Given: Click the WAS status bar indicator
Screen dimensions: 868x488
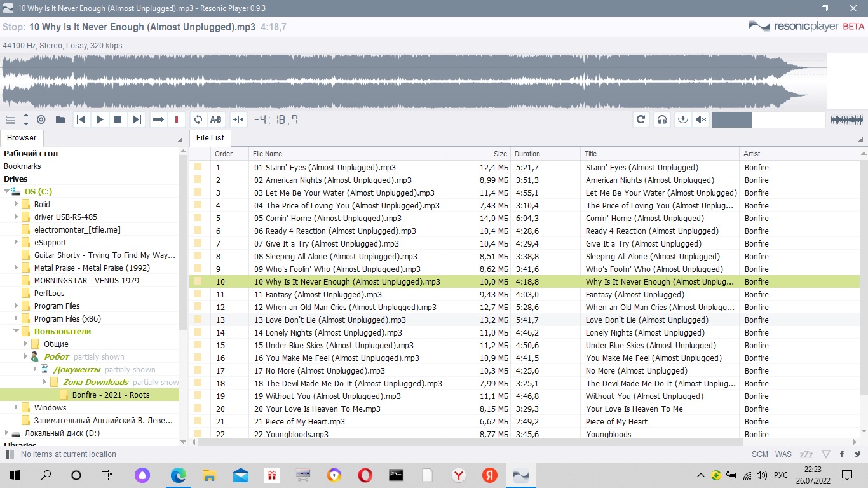Looking at the screenshot, I should (x=783, y=454).
